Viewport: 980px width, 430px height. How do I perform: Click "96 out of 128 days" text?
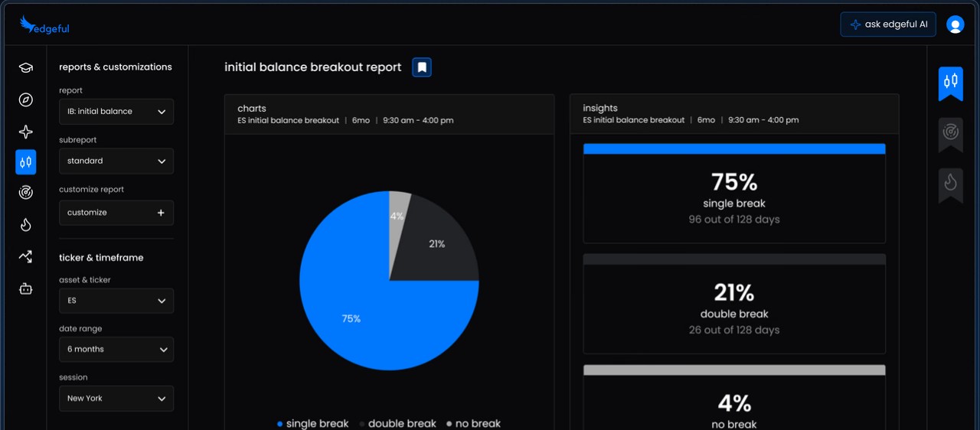(734, 220)
